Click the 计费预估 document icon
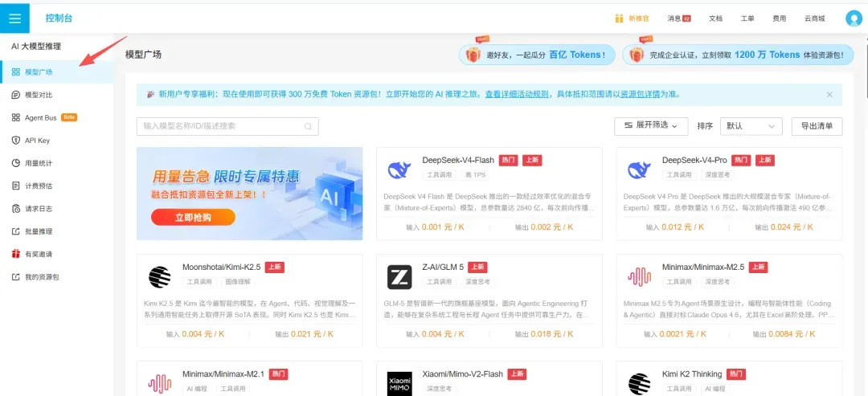Screen dimensions: 868x396 tap(16, 186)
